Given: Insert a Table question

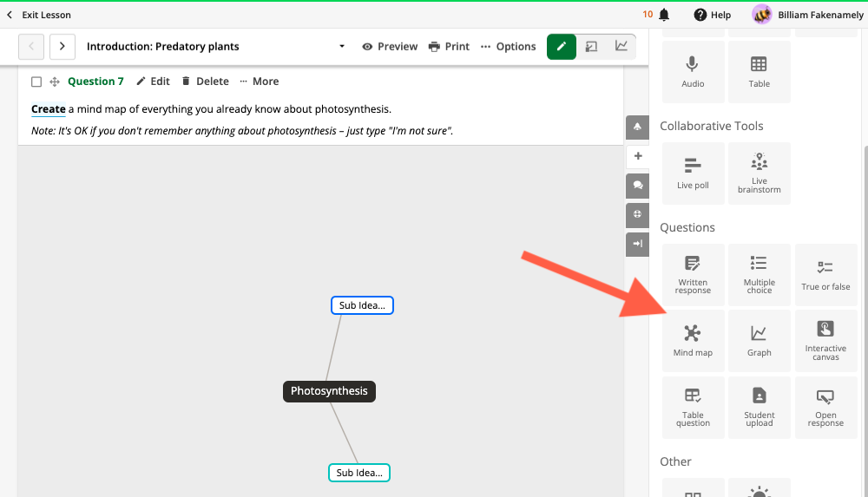Looking at the screenshot, I should pos(693,408).
